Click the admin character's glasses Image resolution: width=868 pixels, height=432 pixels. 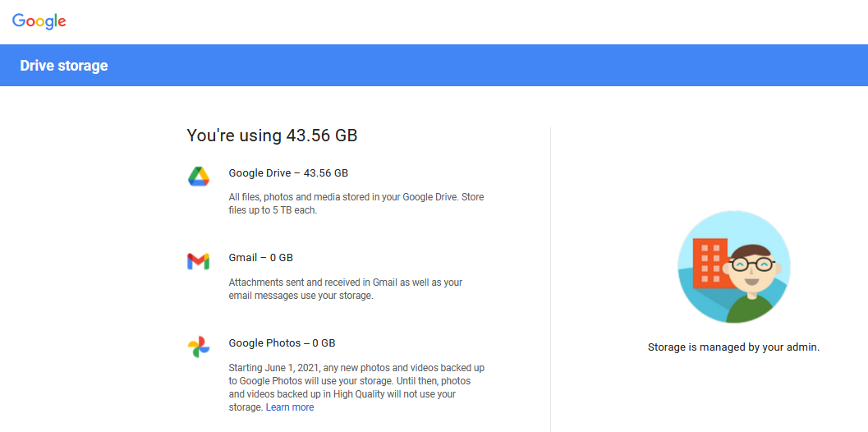pyautogui.click(x=751, y=264)
